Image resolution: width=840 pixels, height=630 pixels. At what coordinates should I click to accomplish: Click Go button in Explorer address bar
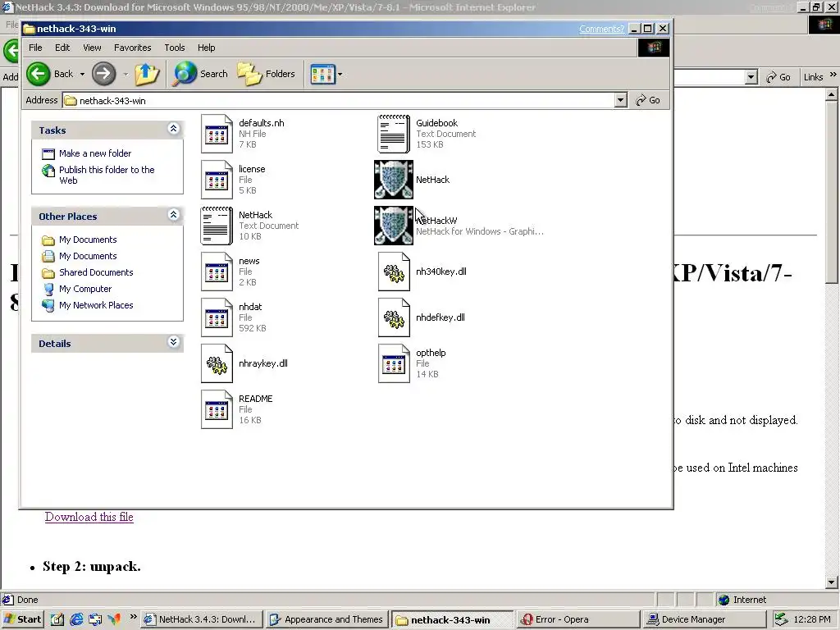coord(648,100)
